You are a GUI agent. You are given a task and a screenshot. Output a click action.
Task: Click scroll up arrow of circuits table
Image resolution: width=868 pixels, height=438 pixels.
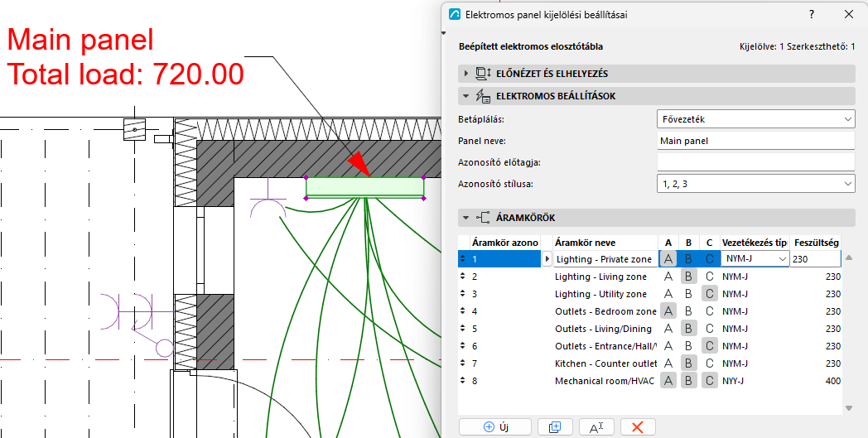pos(849,258)
